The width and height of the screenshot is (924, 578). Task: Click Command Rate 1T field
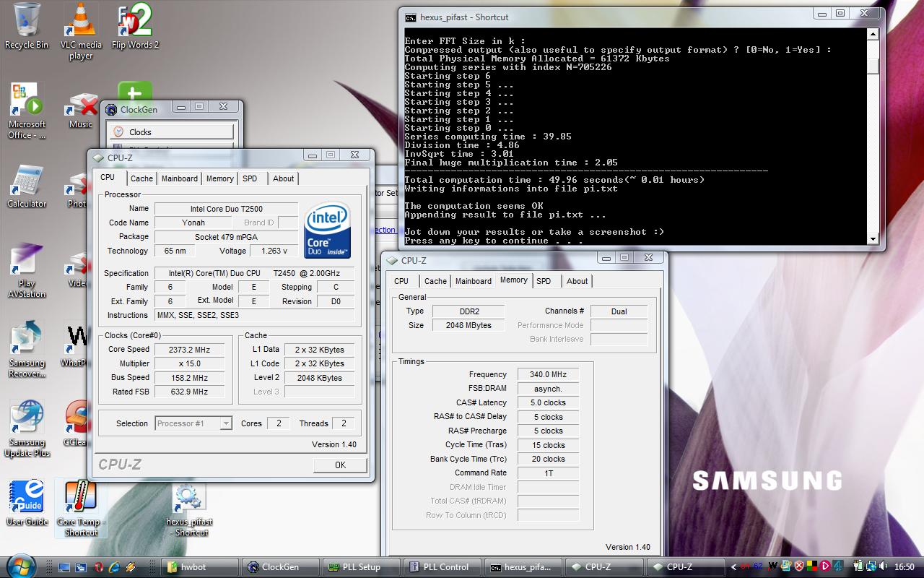pos(548,473)
